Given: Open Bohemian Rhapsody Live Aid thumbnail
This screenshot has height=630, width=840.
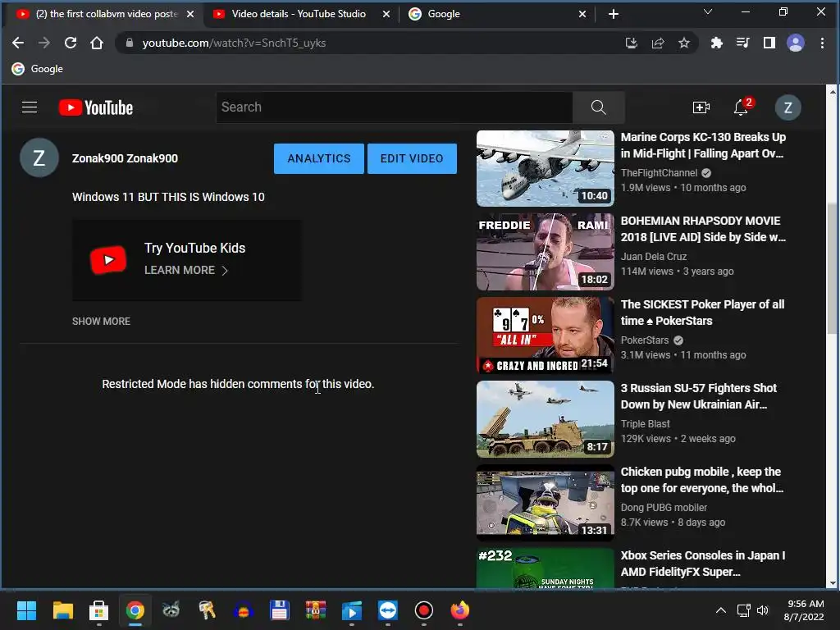Looking at the screenshot, I should click(x=546, y=252).
